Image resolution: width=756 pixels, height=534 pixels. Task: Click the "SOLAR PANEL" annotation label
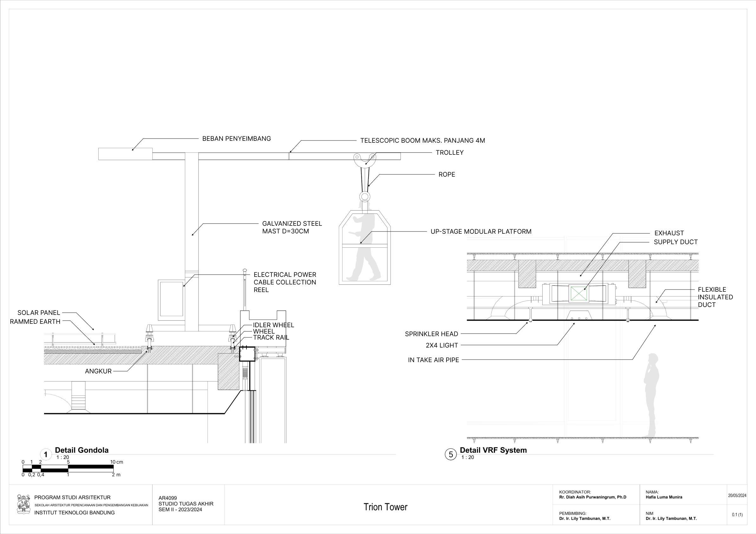[38, 312]
